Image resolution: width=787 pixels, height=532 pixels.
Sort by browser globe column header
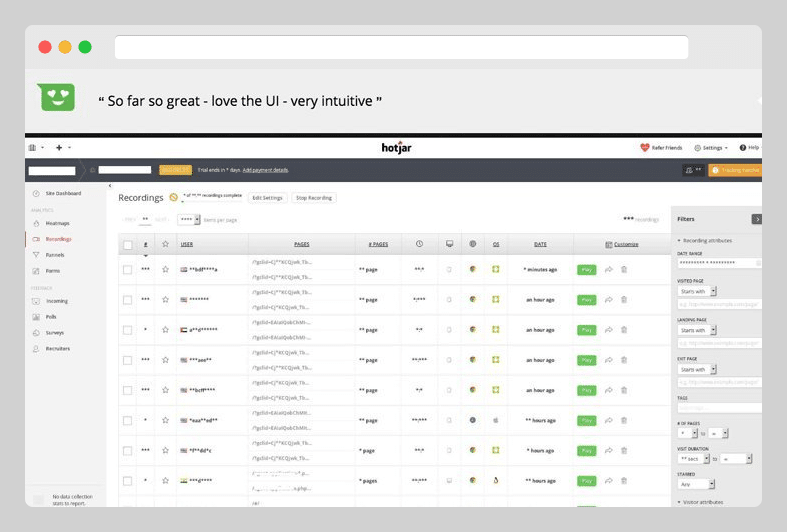(472, 244)
